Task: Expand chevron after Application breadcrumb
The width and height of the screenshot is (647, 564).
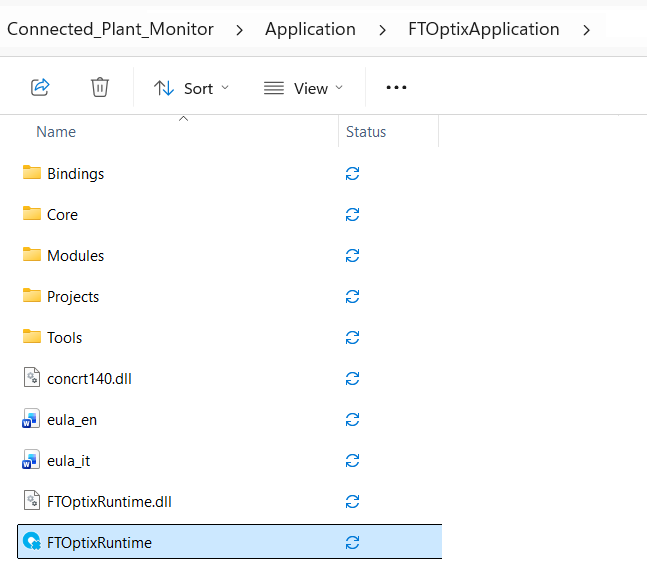Action: coord(382,30)
